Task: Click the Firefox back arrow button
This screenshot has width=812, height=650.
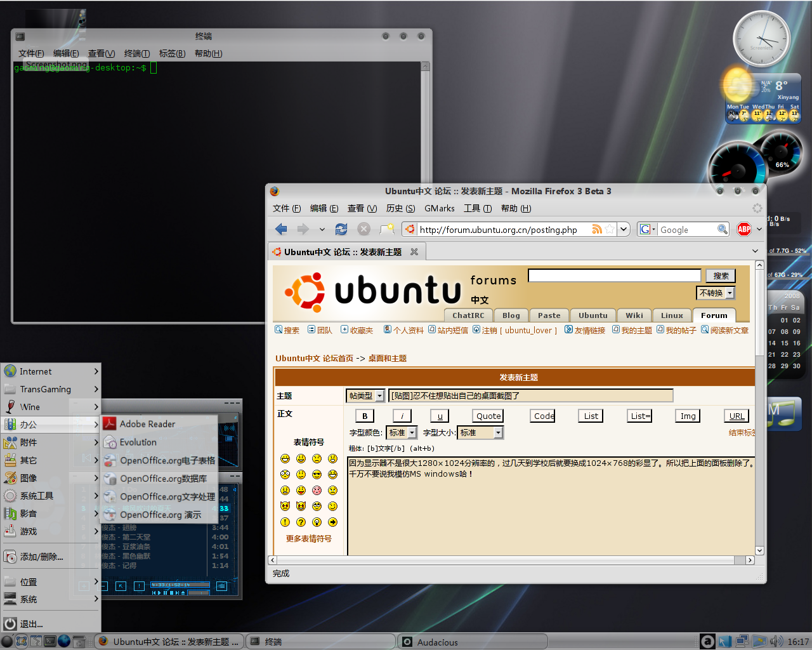Action: [281, 229]
